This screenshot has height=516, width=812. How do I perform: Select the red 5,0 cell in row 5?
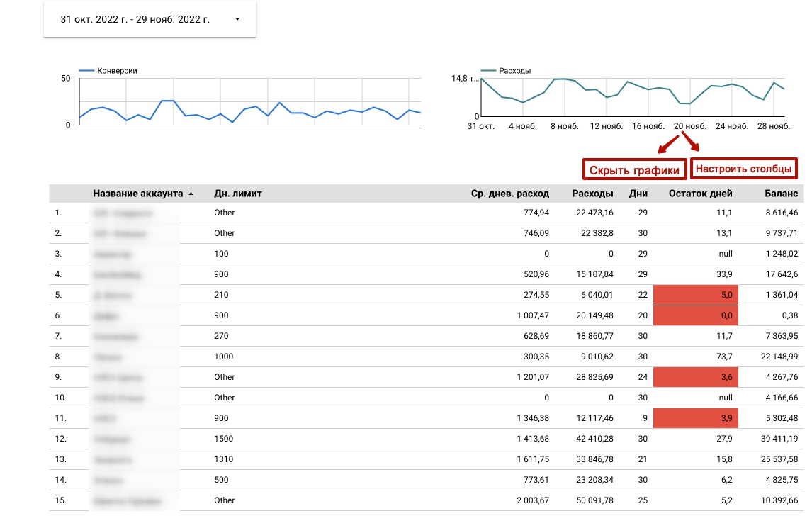[695, 295]
